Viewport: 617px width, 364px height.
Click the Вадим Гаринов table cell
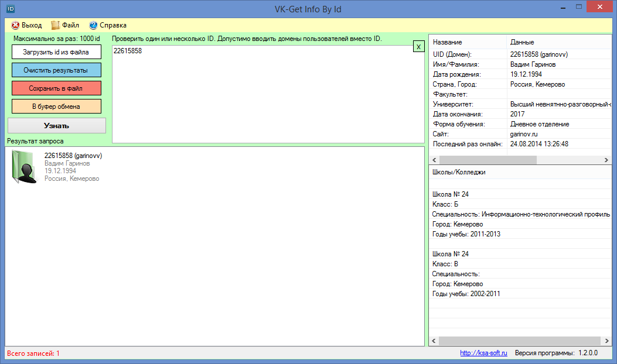click(x=533, y=64)
